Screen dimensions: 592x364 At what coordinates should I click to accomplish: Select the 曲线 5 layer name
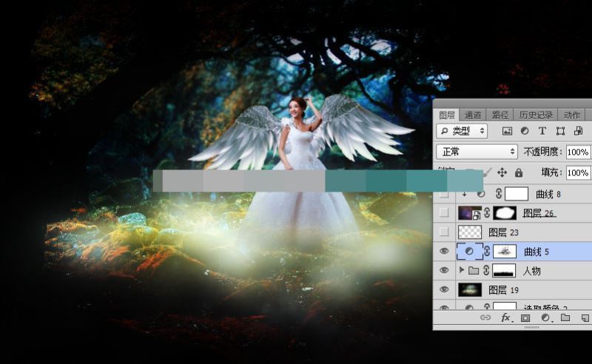[536, 252]
